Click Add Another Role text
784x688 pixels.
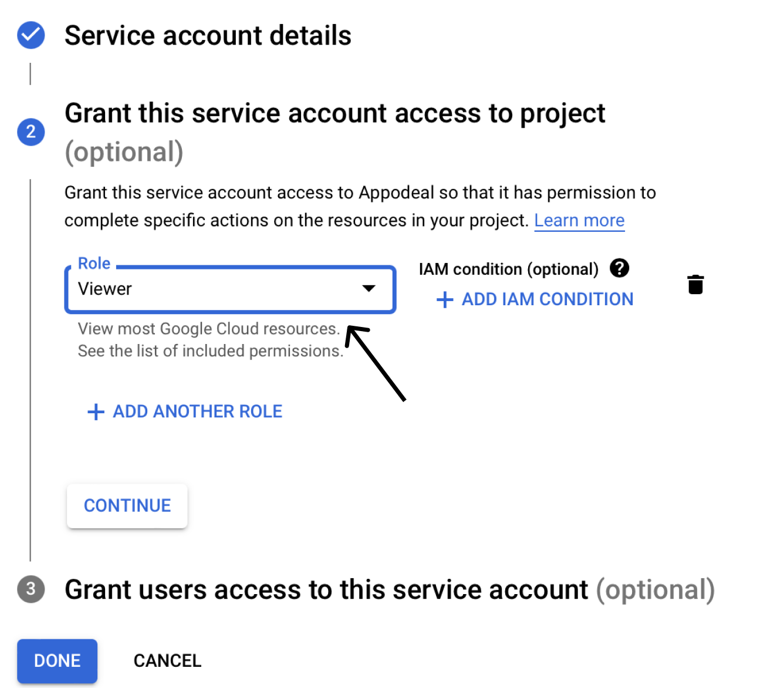197,412
